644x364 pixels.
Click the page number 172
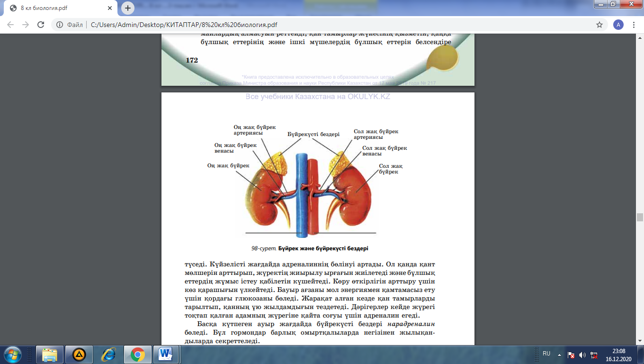191,60
